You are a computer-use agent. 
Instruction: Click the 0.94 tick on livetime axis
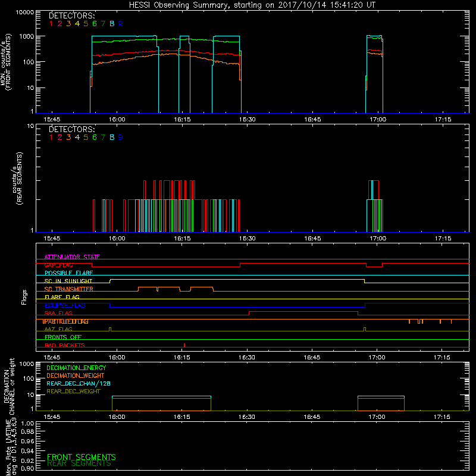[x=27, y=450]
